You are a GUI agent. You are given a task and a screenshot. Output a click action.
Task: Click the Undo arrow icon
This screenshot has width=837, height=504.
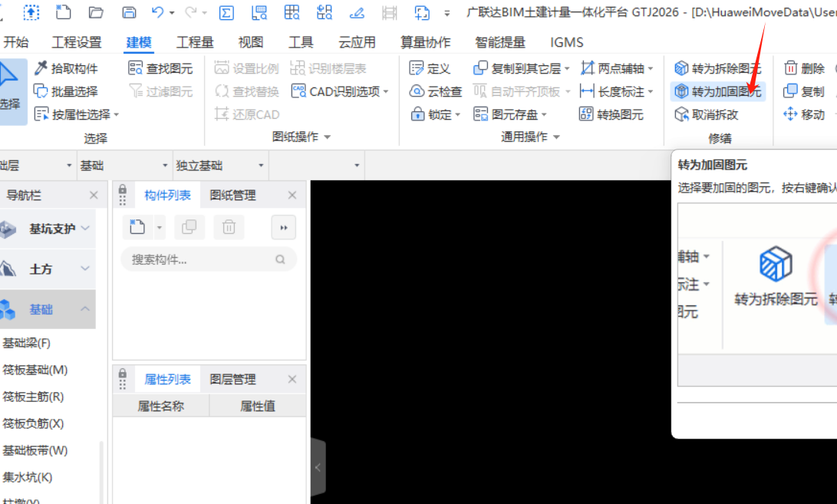tap(157, 12)
